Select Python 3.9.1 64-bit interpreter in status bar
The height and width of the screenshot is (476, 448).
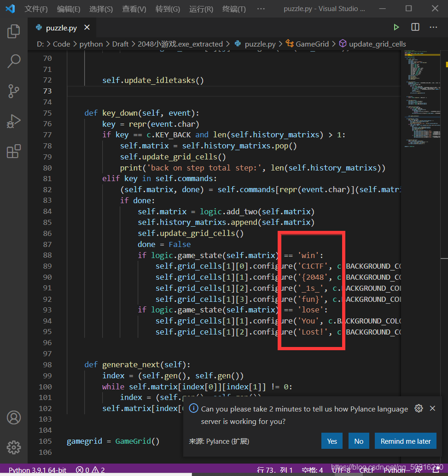pos(37,470)
